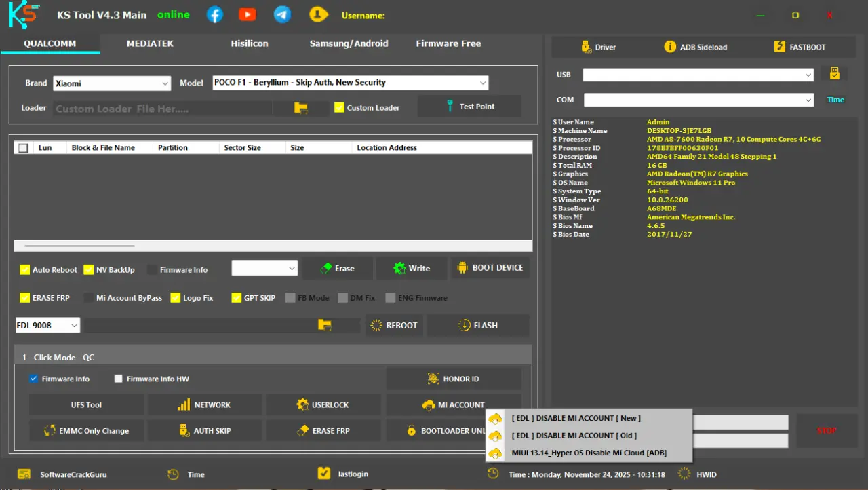Uncheck the ERASE FRP checkbox
The width and height of the screenshot is (868, 490).
point(25,297)
